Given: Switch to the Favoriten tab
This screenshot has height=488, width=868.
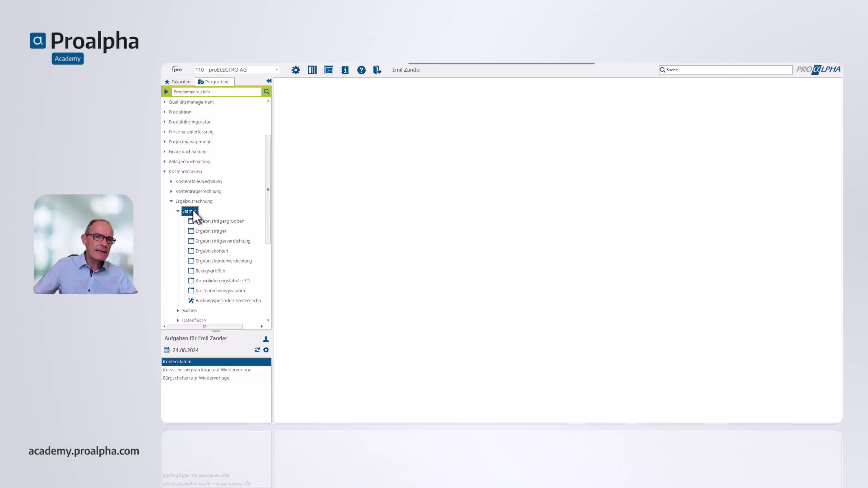Looking at the screenshot, I should point(178,82).
